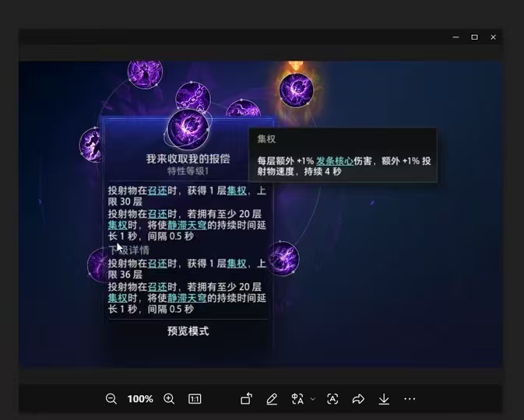This screenshot has width=524, height=420.
Task: Click the trait title 我来收取我的报偿
Action: (188, 159)
